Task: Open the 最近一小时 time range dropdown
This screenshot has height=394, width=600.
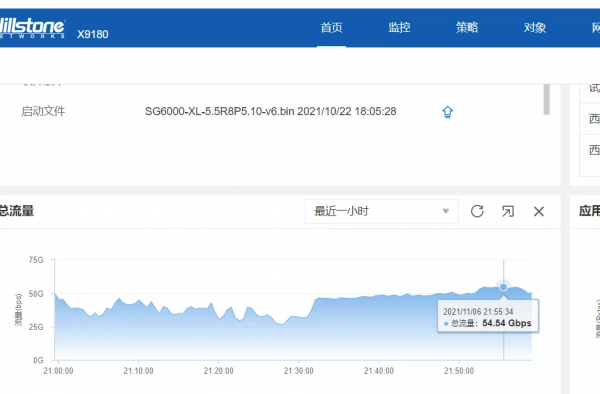Action: [382, 211]
